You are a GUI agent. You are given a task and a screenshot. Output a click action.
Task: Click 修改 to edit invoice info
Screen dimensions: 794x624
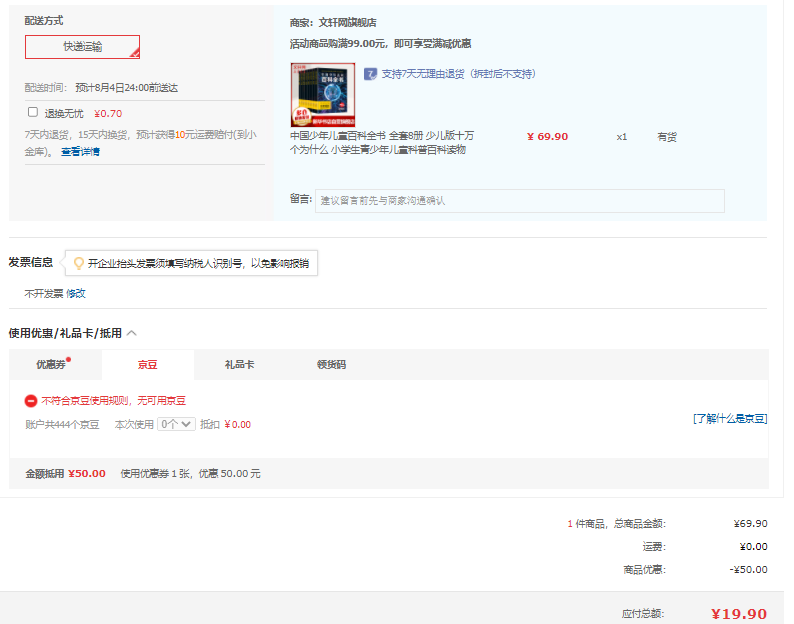[x=76, y=293]
